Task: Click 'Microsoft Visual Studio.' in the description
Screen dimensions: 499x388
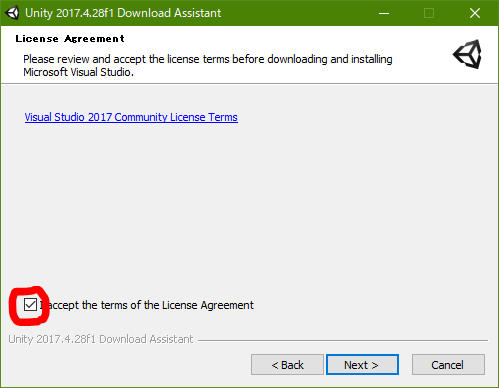Action: point(78,72)
